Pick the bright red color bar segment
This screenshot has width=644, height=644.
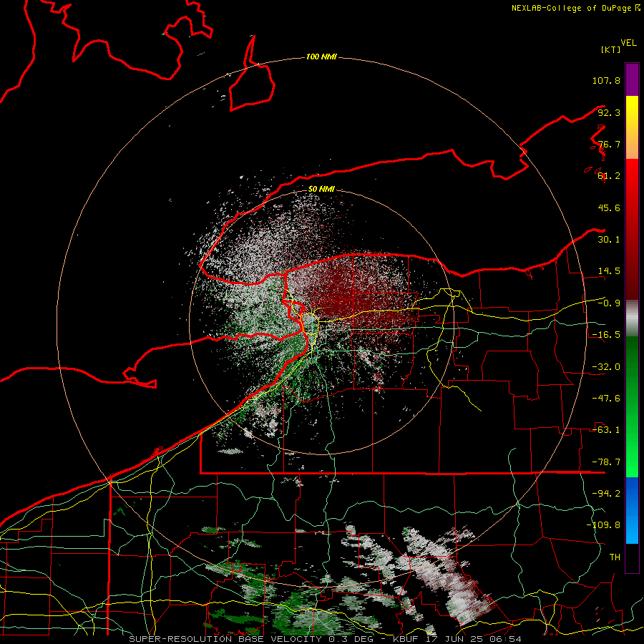click(632, 229)
